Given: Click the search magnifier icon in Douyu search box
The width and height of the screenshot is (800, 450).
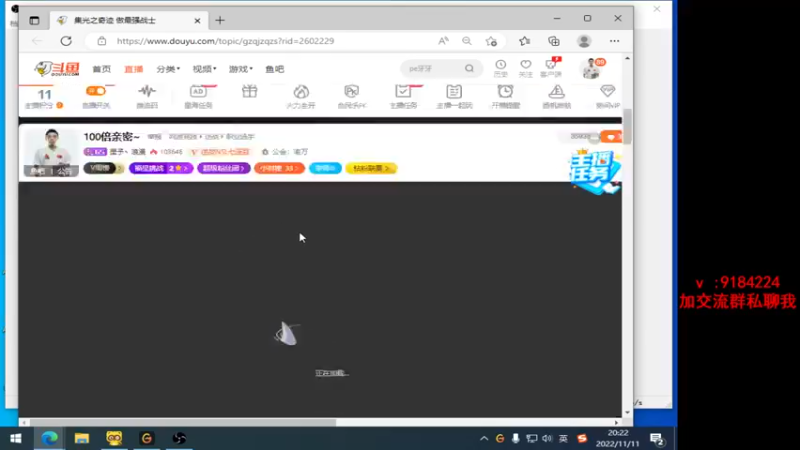Looking at the screenshot, I should pos(469,68).
